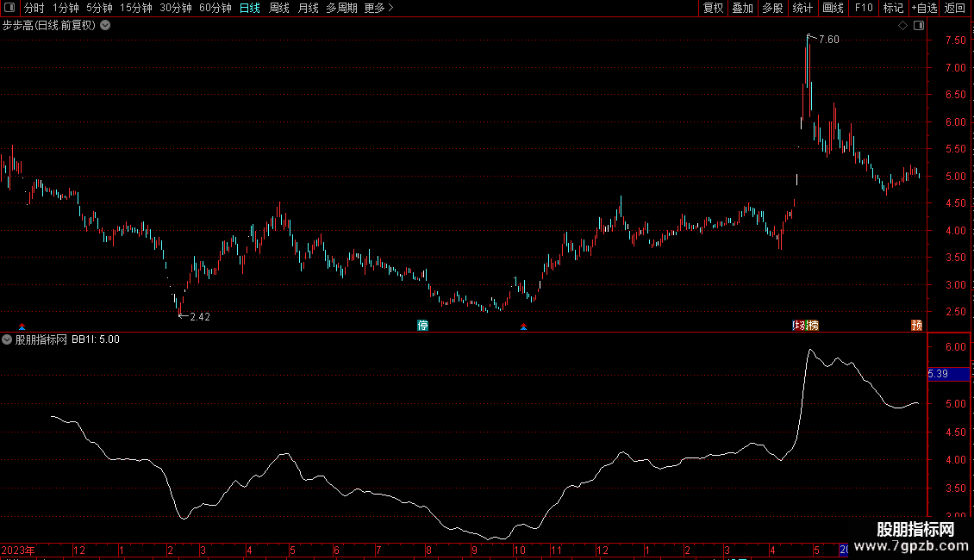This screenshot has width=974, height=560.
Task: Toggle the left sidebar panel icon
Action: tap(9, 8)
